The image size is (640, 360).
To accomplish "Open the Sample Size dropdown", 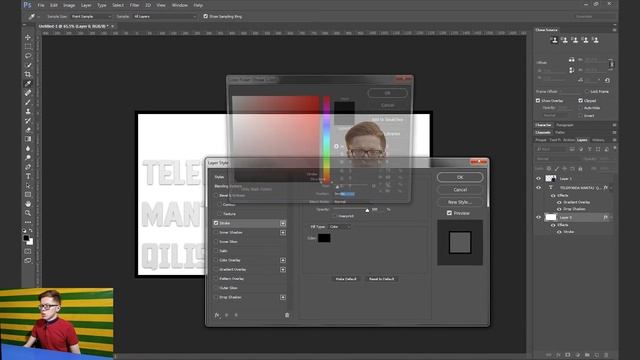I will click(91, 17).
